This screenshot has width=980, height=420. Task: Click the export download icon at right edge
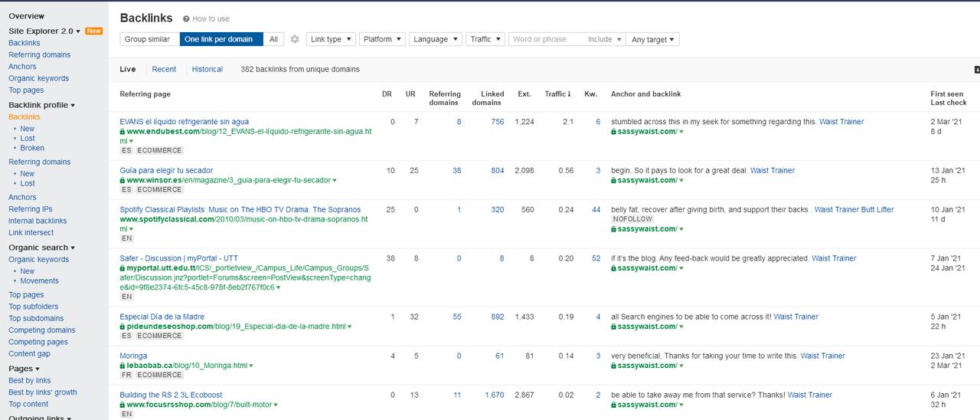(976, 70)
